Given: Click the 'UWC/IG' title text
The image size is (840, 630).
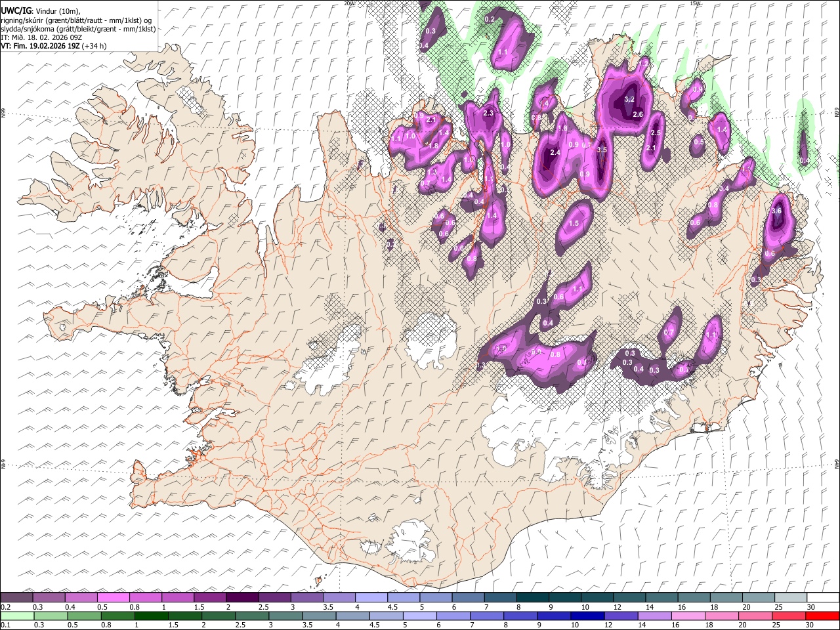Looking at the screenshot, I should coord(16,10).
